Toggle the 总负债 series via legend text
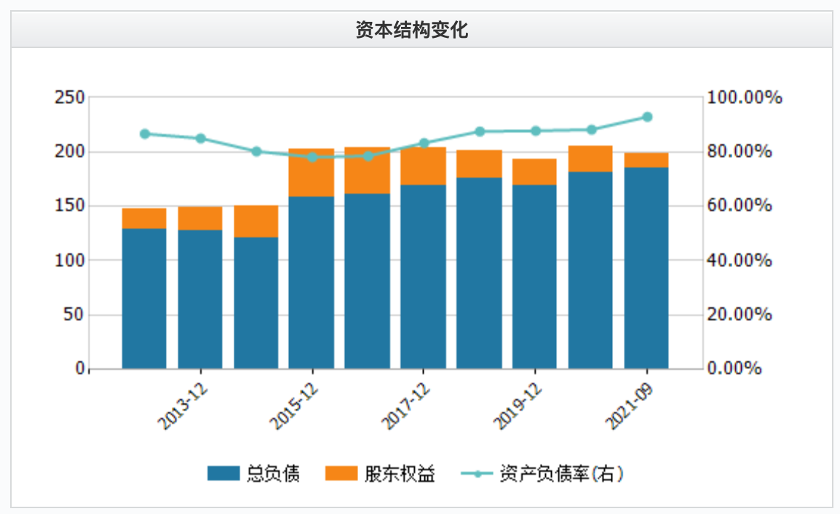840x514 pixels. pyautogui.click(x=272, y=473)
